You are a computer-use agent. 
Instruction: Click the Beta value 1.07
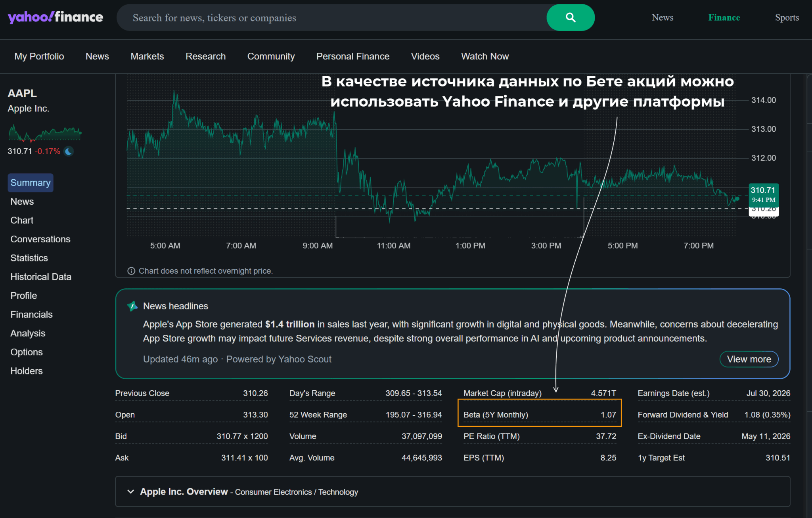[x=609, y=415]
